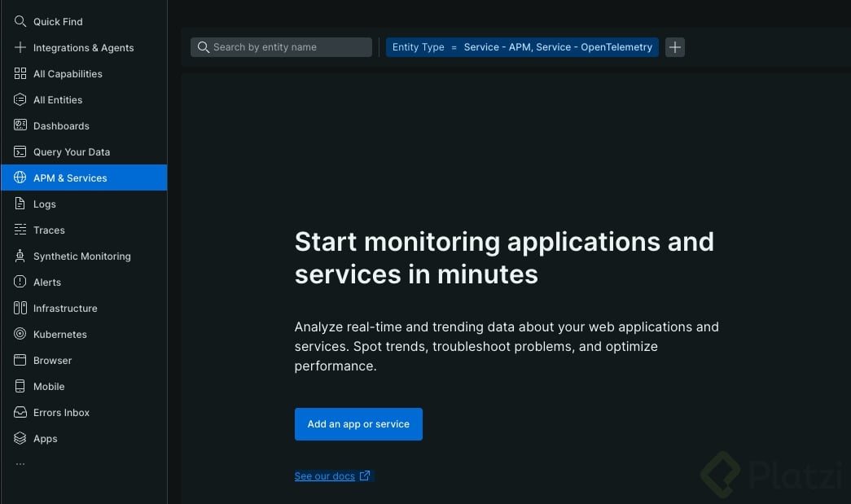Viewport: 851px width, 504px height.
Task: Click the Dashboards icon in sidebar
Action: pyautogui.click(x=20, y=125)
